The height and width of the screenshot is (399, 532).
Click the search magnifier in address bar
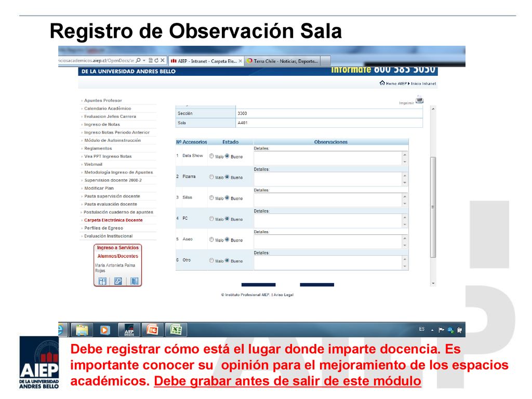click(x=138, y=60)
